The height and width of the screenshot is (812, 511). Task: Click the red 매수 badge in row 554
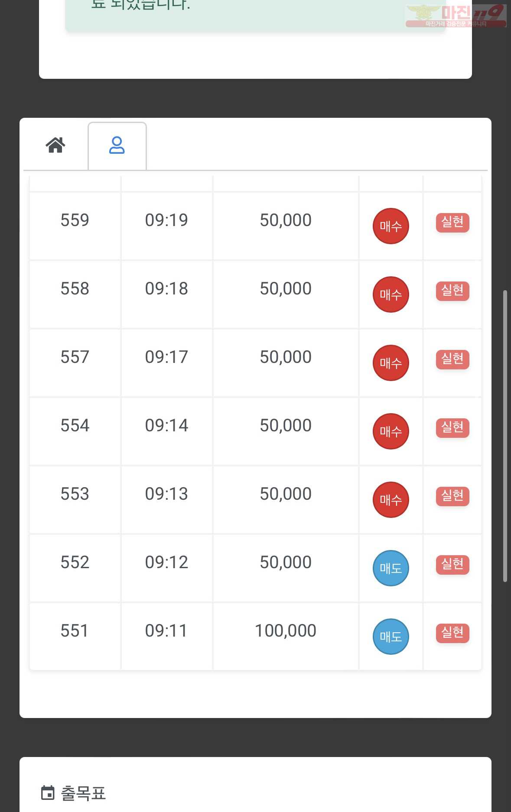(x=391, y=431)
